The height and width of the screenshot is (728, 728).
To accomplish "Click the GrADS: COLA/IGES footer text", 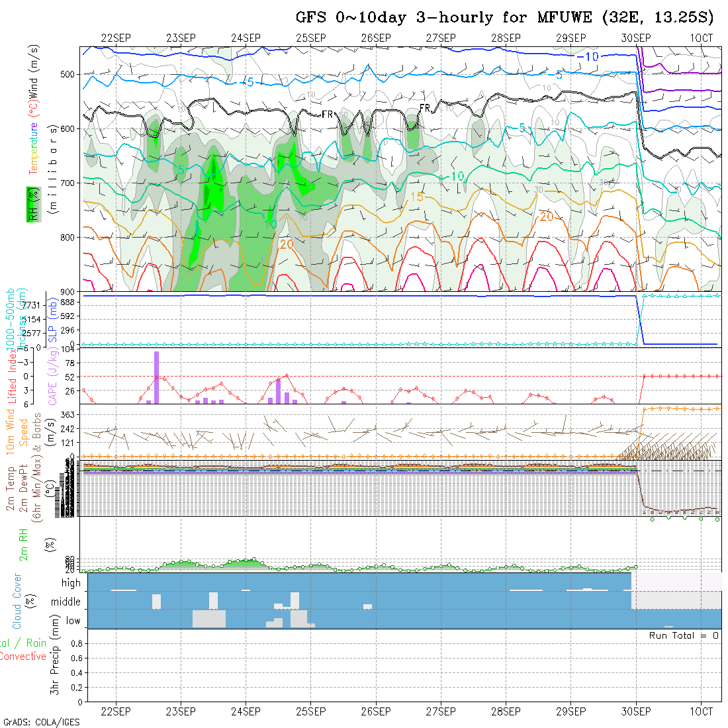I will (x=41, y=722).
